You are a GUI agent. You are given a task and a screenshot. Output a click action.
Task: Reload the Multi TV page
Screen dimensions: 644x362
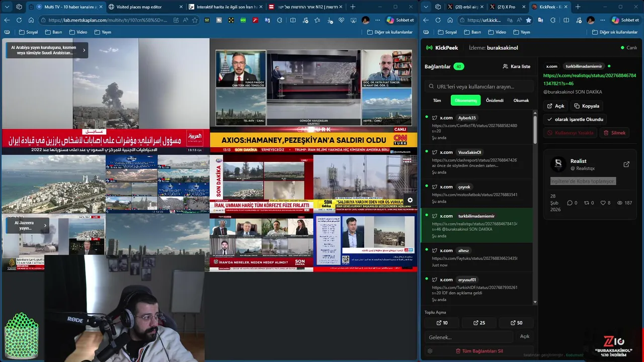pyautogui.click(x=19, y=20)
